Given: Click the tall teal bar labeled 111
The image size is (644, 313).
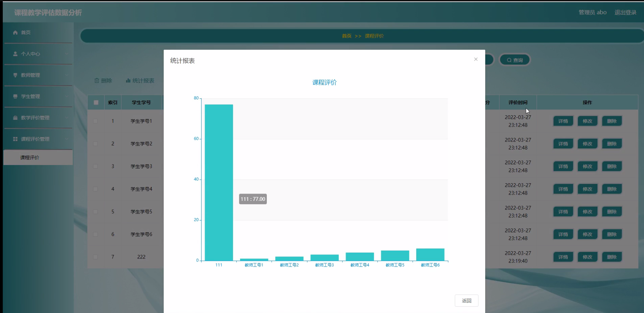Looking at the screenshot, I should [x=218, y=179].
